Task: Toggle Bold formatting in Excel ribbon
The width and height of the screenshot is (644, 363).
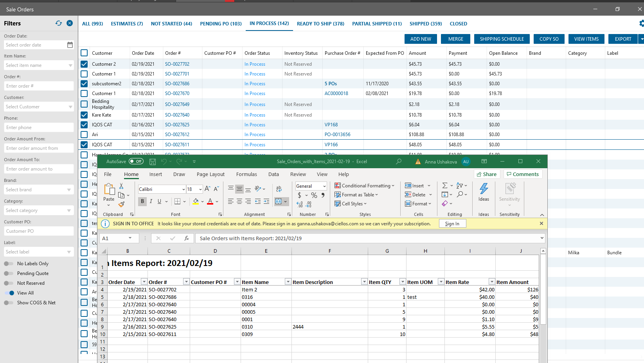Action: [142, 201]
